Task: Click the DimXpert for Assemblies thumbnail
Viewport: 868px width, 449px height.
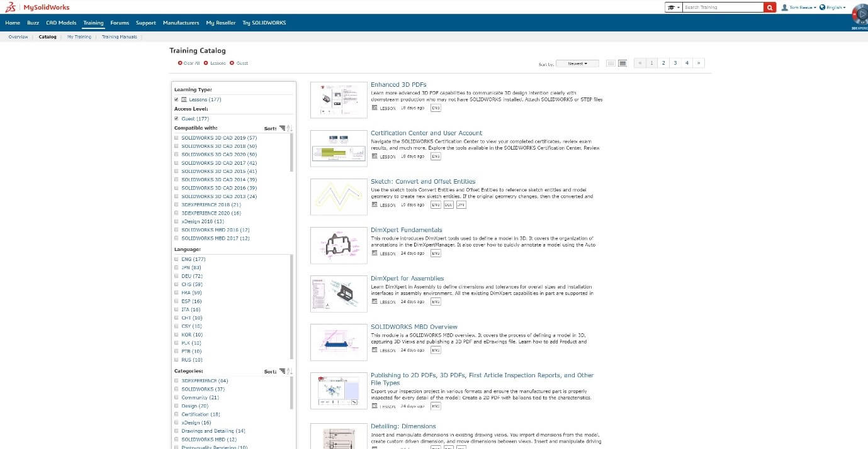Action: [x=339, y=294]
